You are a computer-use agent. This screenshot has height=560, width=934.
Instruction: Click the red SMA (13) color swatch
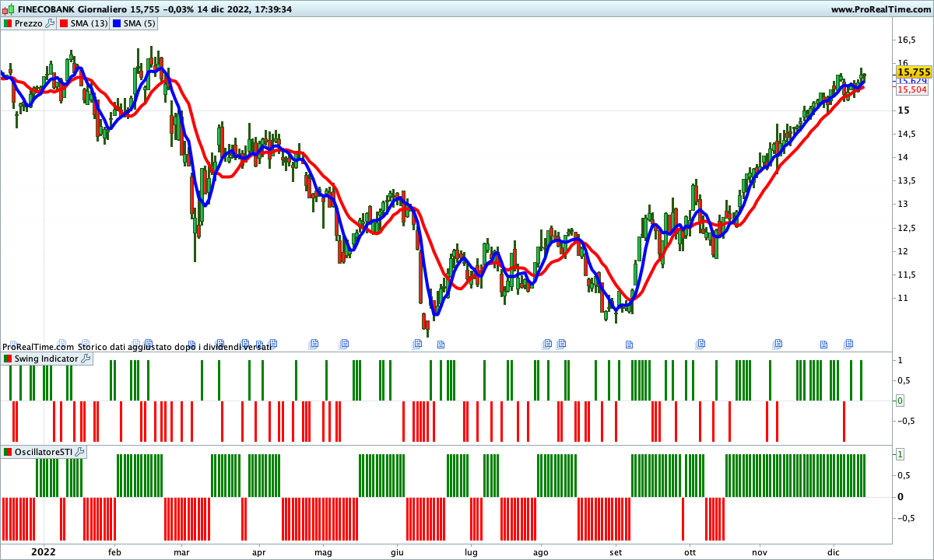(64, 23)
